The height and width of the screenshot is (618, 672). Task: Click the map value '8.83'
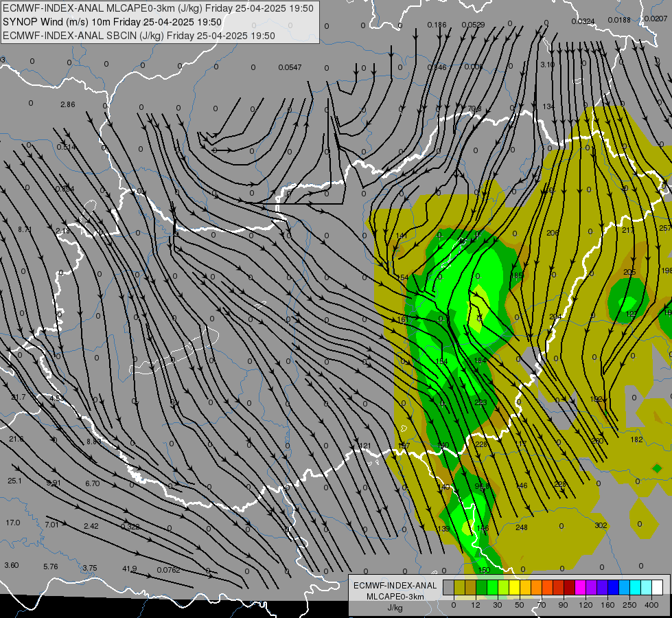(94, 442)
